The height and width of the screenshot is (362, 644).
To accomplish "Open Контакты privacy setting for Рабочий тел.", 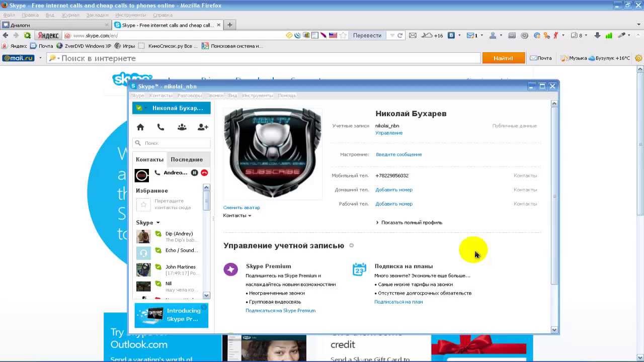I will [525, 204].
